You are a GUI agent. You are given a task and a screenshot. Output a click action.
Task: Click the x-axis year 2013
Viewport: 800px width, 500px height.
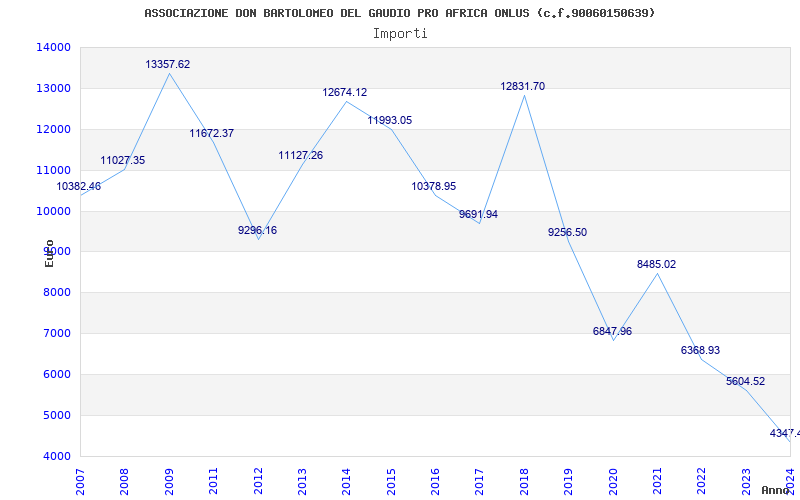click(x=302, y=481)
